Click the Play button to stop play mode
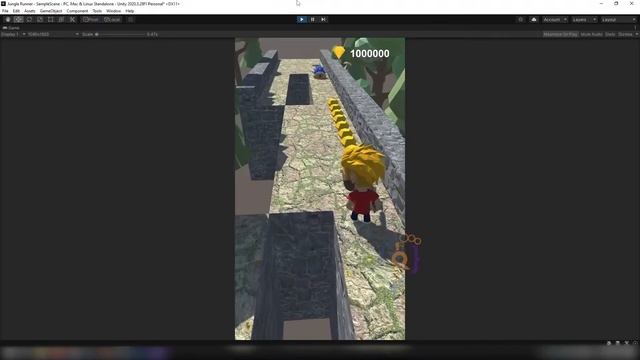The height and width of the screenshot is (360, 640). 302,20
